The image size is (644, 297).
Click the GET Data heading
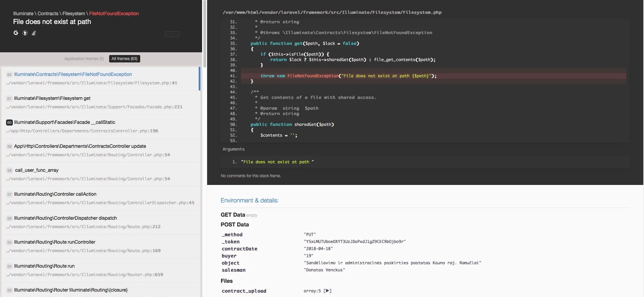233,215
